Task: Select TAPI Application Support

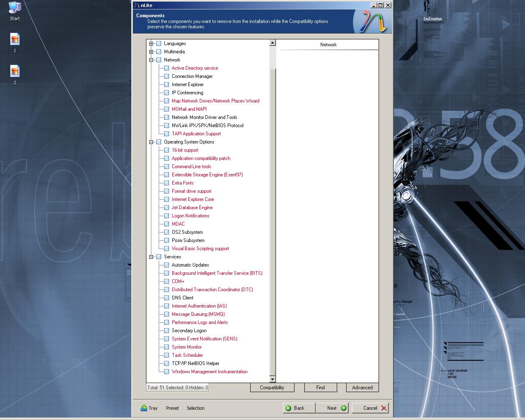Action: click(x=196, y=134)
